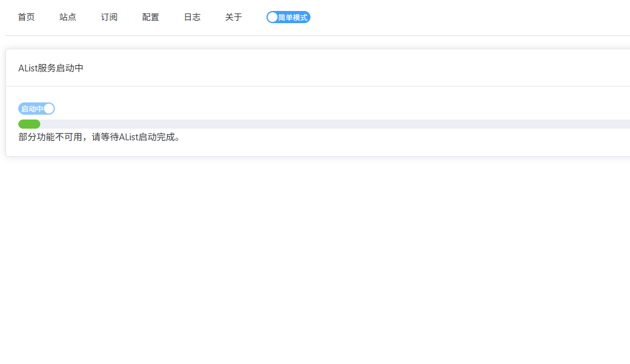This screenshot has height=364, width=630.
Task: Click the ‘AList服务启动中’ card title
Action: [x=51, y=68]
